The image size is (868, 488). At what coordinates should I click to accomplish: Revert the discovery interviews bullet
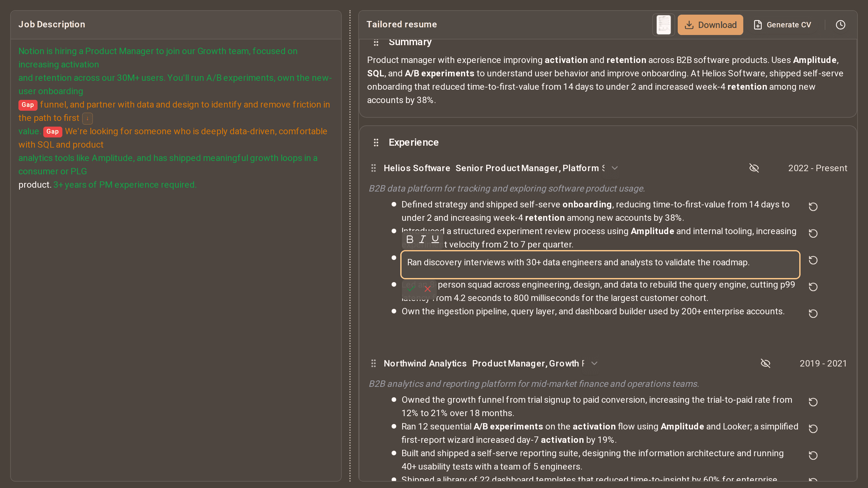tap(813, 260)
